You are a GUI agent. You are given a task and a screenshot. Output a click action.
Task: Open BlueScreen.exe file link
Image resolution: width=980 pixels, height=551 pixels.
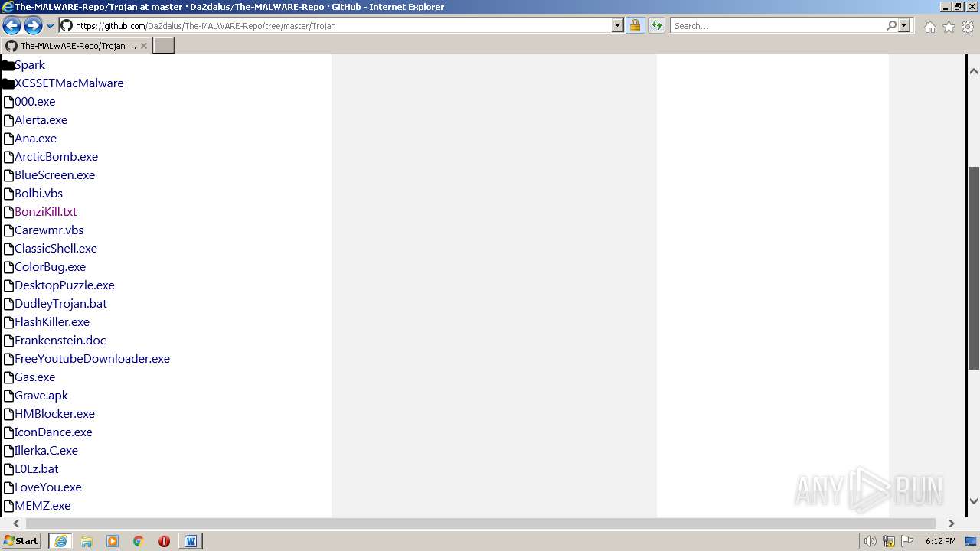(x=54, y=175)
